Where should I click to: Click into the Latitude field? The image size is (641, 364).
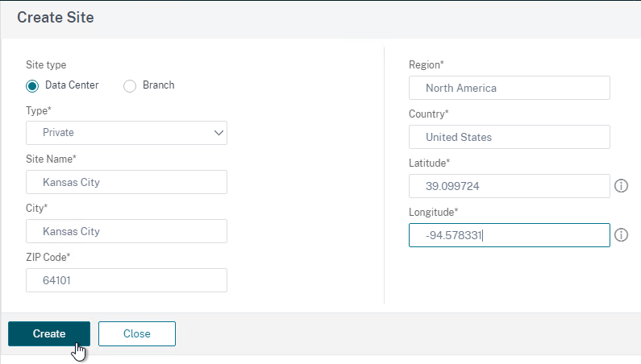click(x=510, y=186)
